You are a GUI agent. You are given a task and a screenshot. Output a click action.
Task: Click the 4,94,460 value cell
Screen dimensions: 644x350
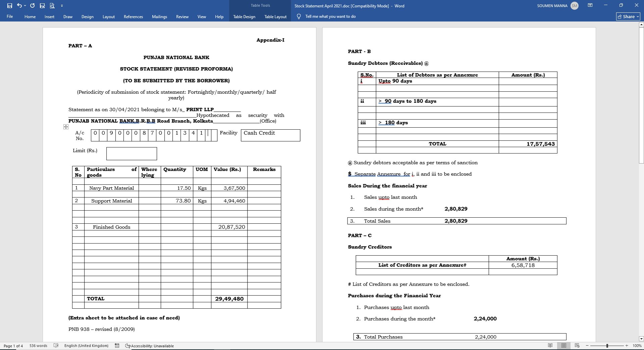pyautogui.click(x=229, y=201)
